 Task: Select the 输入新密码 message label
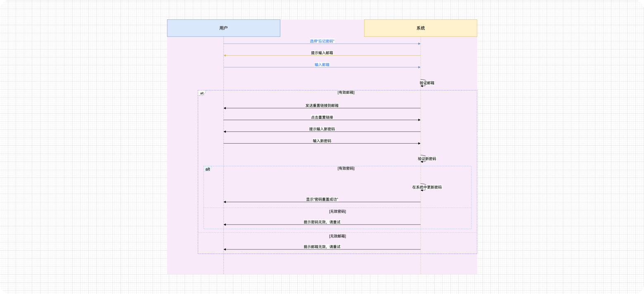click(x=322, y=141)
